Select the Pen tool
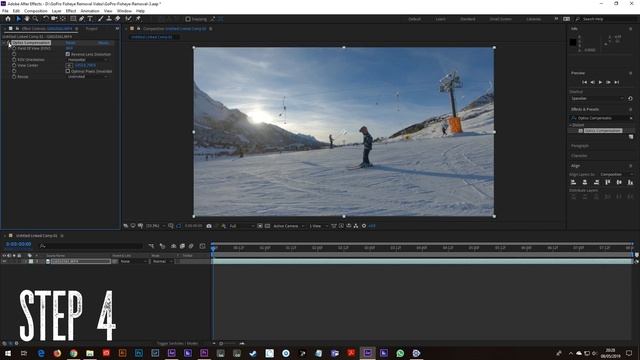640x360 pixels. point(82,19)
